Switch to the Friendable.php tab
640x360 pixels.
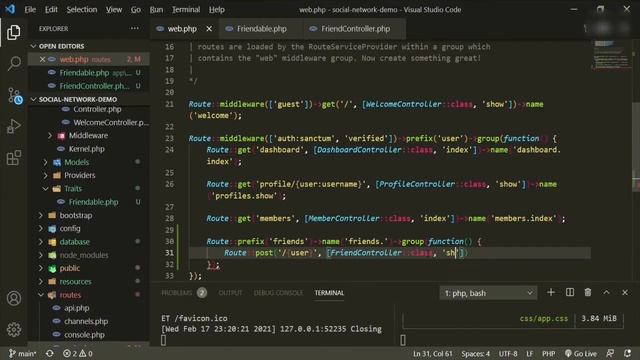[x=261, y=29]
